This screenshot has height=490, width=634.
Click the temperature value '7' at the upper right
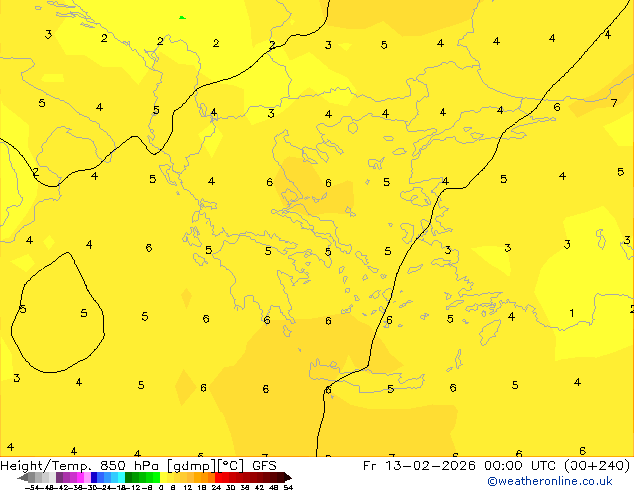pyautogui.click(x=614, y=103)
